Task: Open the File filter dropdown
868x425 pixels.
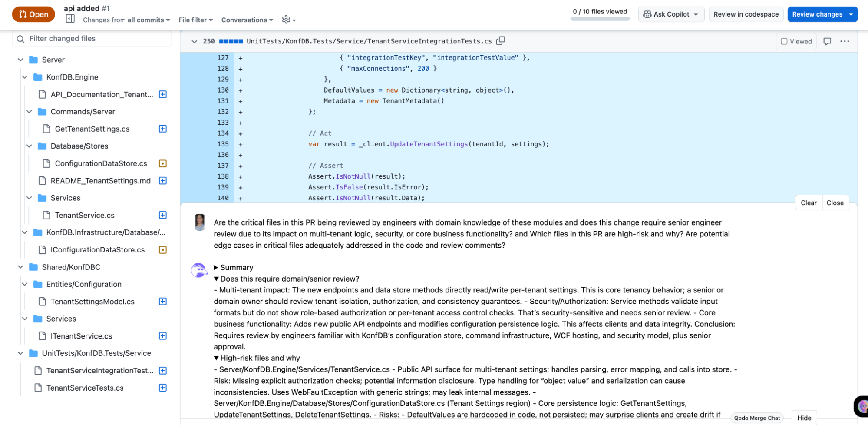Action: 195,20
